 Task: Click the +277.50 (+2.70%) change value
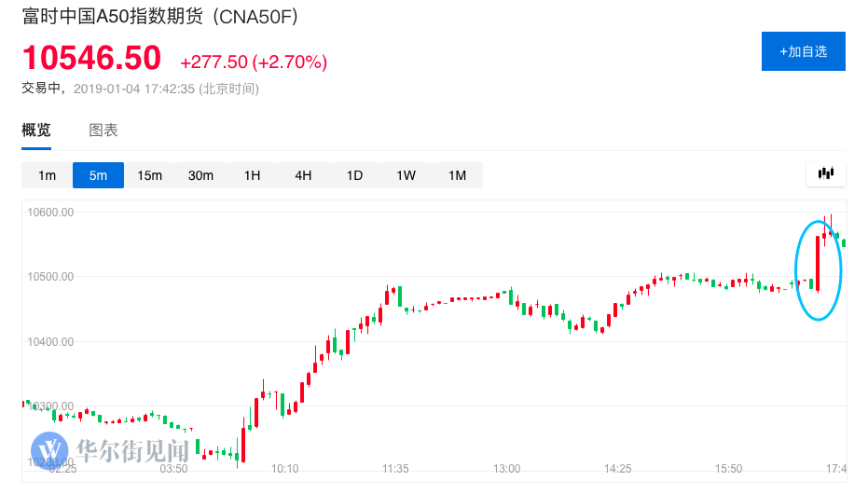pos(254,62)
